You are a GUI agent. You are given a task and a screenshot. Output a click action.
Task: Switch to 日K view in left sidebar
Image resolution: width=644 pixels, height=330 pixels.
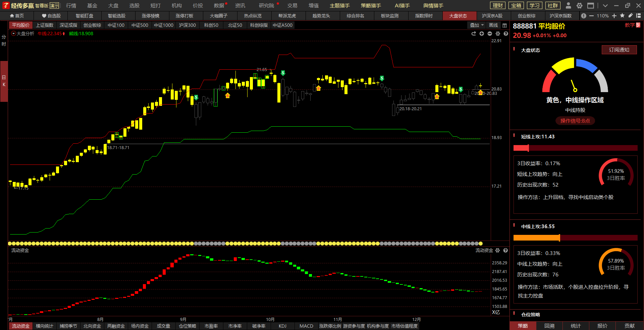click(x=4, y=81)
